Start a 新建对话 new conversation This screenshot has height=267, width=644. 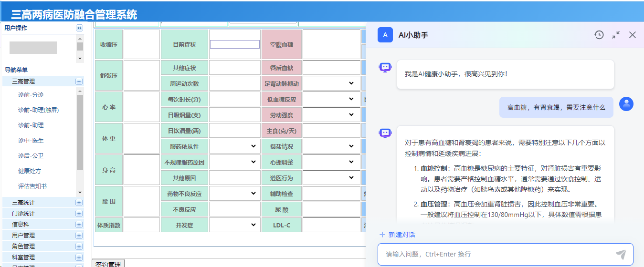click(402, 235)
